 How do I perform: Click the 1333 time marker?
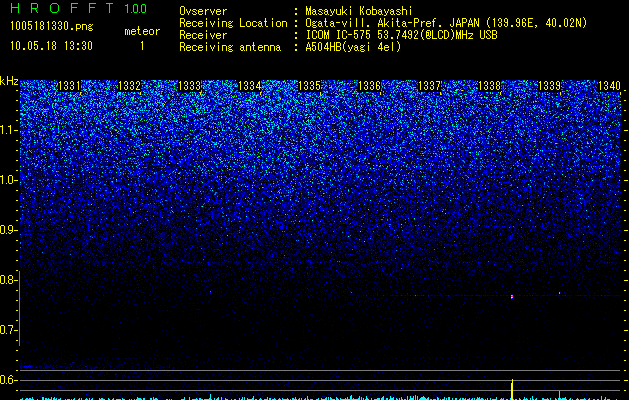click(x=189, y=86)
